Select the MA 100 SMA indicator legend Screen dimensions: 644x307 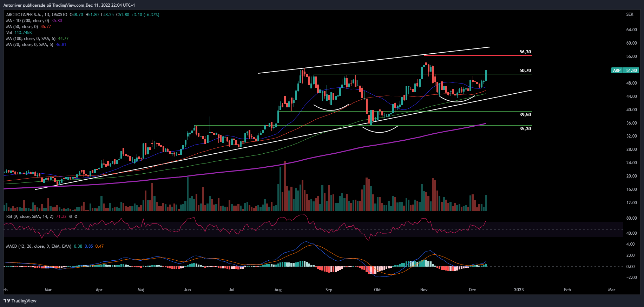(x=31, y=39)
